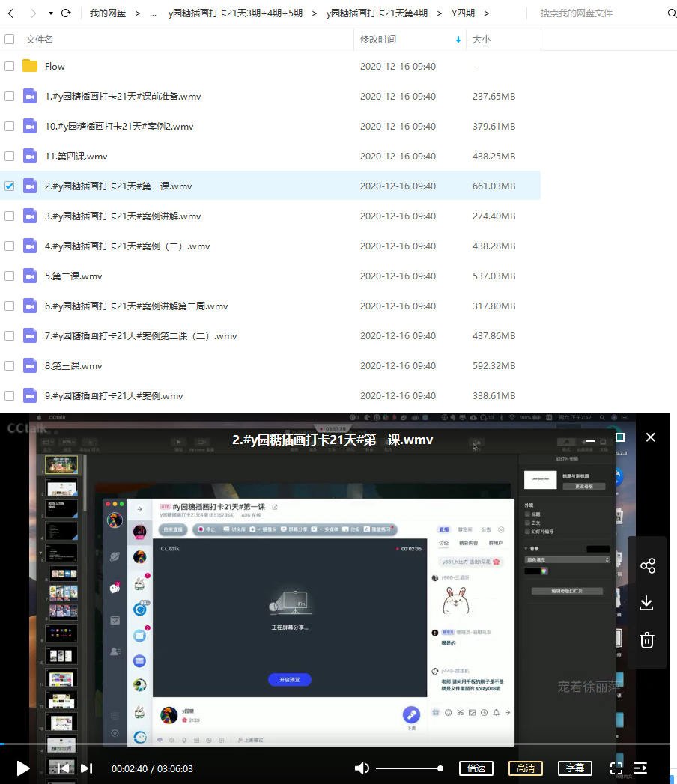Navigate to y园糖插画打卡21天第4期 in the breadcrumb

click(x=377, y=13)
